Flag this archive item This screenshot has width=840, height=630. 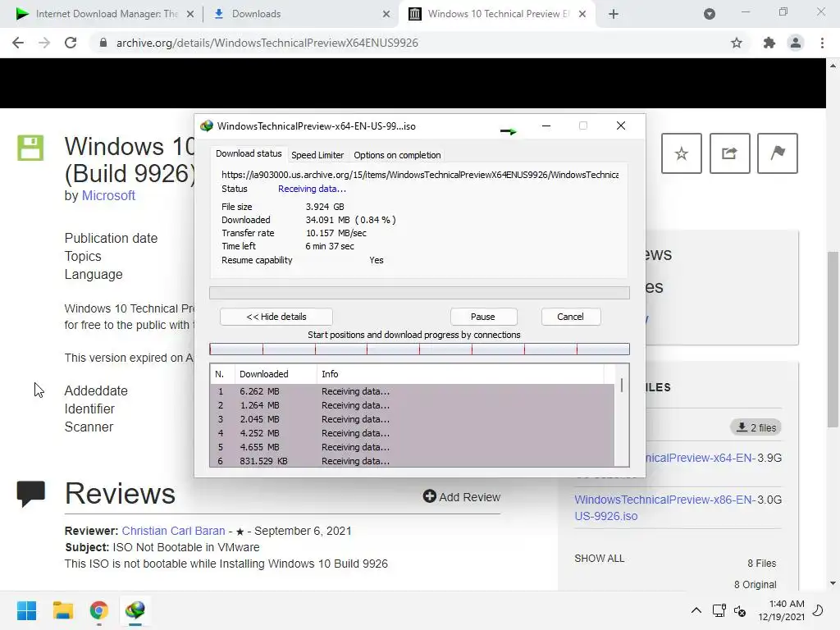(778, 153)
